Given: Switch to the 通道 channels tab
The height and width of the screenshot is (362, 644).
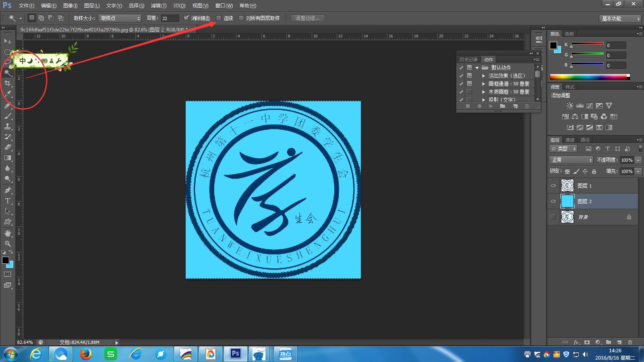Looking at the screenshot, I should pos(569,140).
